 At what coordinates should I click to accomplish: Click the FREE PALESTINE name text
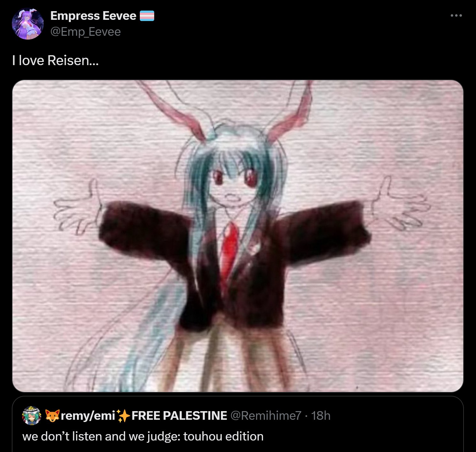(179, 415)
